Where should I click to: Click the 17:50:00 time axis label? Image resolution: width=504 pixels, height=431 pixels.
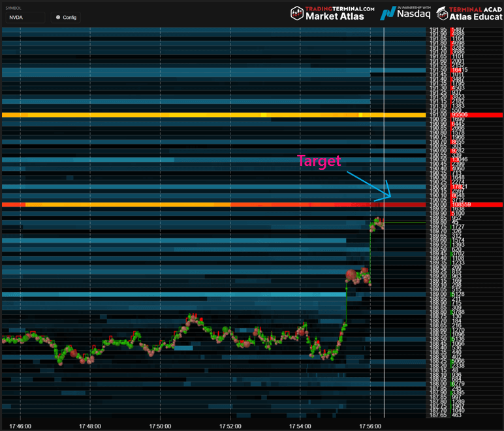coord(160,425)
